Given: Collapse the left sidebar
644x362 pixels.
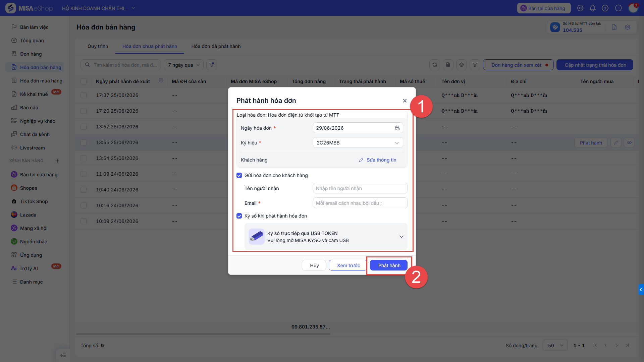Looking at the screenshot, I should [x=63, y=355].
